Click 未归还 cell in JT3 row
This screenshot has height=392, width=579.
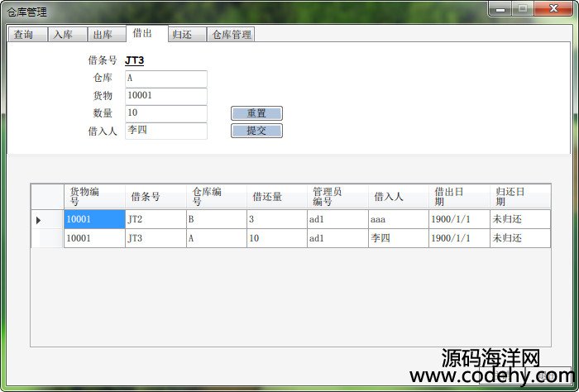coord(520,238)
